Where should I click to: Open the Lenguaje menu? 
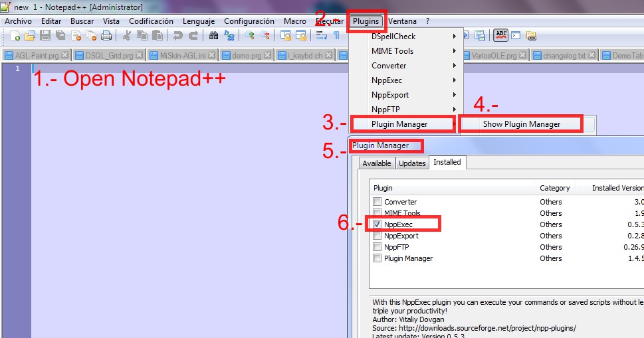coord(199,21)
